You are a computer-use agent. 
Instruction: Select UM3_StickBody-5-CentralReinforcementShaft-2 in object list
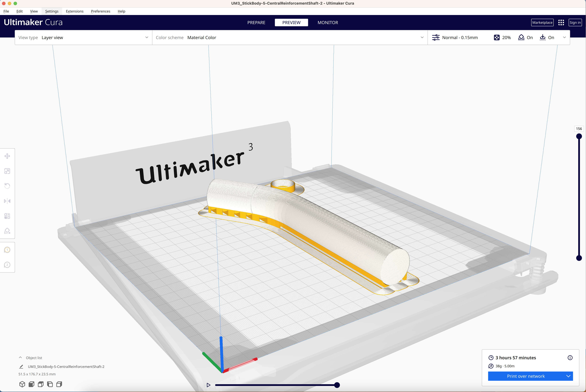click(x=66, y=366)
